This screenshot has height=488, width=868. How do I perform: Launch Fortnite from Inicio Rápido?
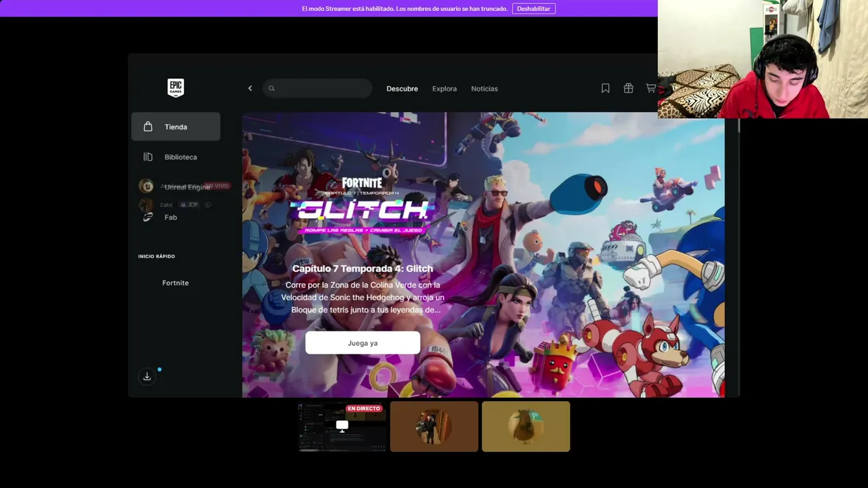176,283
